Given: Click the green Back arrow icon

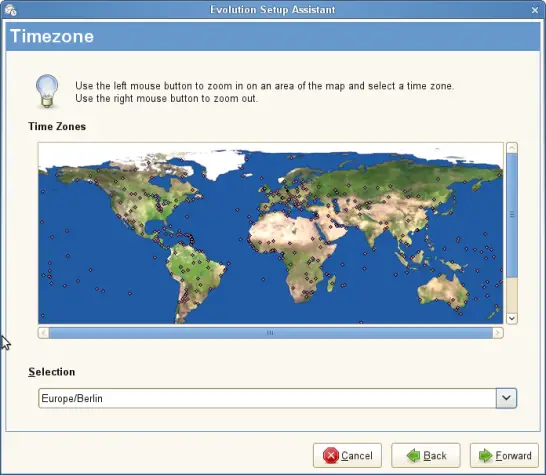Looking at the screenshot, I should point(413,455).
